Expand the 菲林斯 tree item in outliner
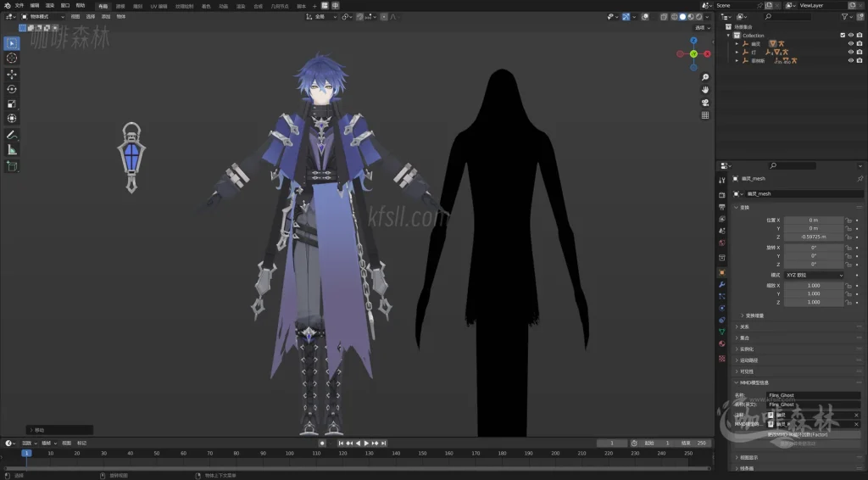The width and height of the screenshot is (868, 480). (737, 60)
